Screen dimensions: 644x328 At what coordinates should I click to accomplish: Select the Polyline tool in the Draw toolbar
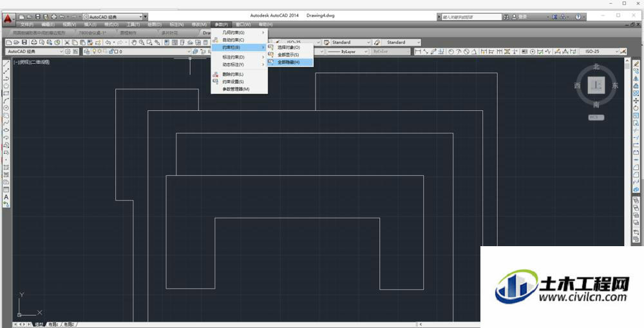coord(6,79)
